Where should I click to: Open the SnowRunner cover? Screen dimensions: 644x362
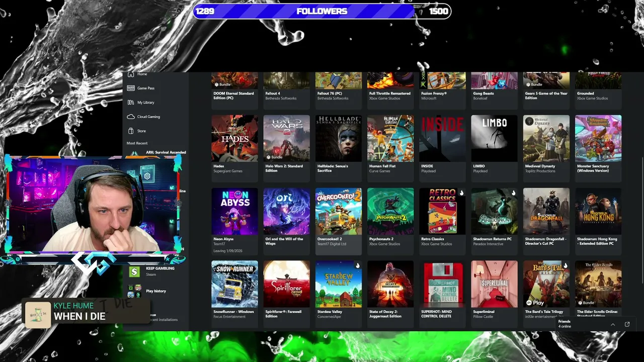pos(234,284)
